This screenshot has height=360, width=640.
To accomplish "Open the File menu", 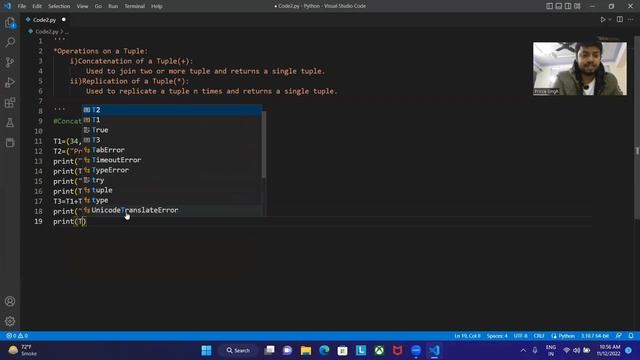I will (x=22, y=6).
